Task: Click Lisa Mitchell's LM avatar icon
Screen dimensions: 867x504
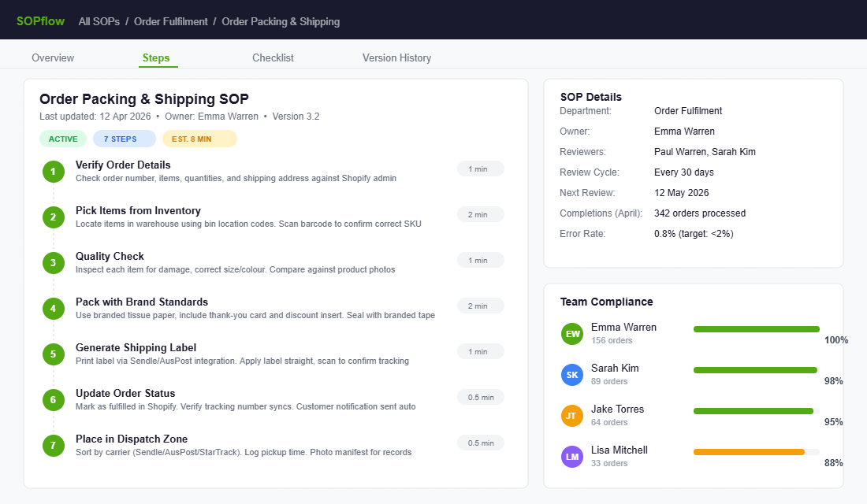Action: click(571, 457)
